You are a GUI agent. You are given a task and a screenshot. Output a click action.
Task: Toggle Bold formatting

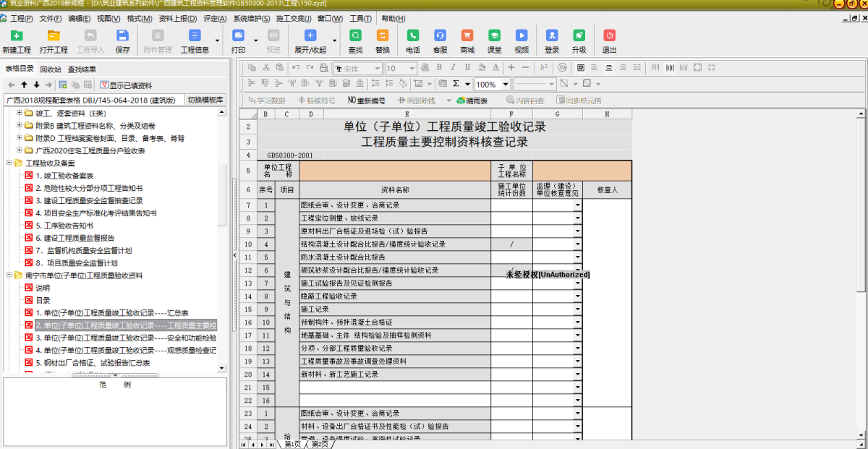tap(438, 67)
